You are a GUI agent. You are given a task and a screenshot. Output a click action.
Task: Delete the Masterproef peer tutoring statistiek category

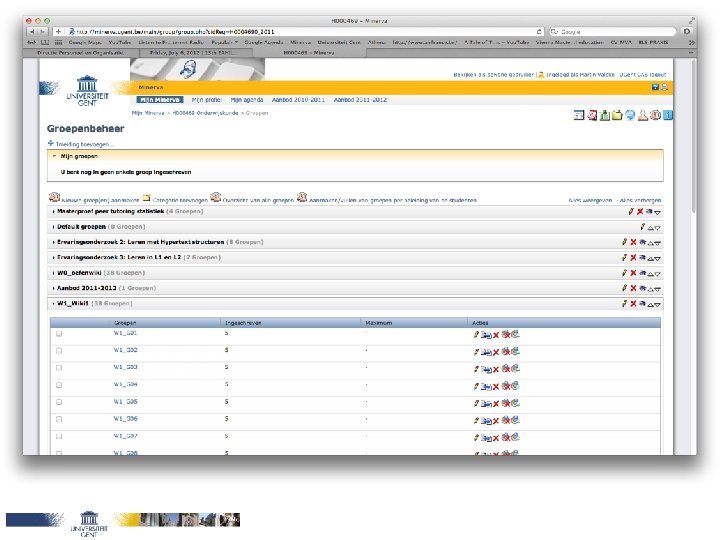[x=640, y=212]
